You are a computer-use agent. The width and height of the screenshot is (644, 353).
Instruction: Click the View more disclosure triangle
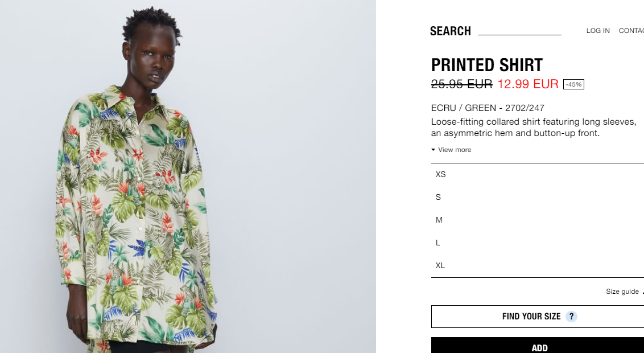coord(433,150)
